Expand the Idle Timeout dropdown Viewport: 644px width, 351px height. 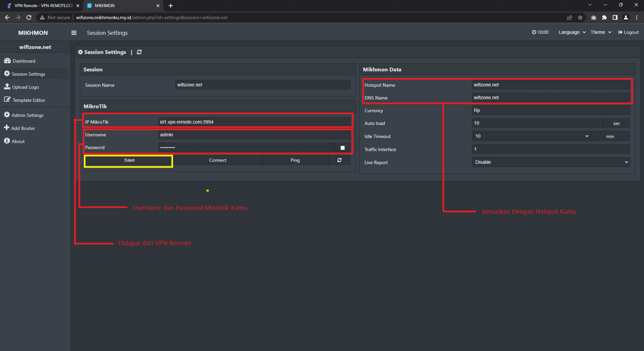[x=531, y=136]
